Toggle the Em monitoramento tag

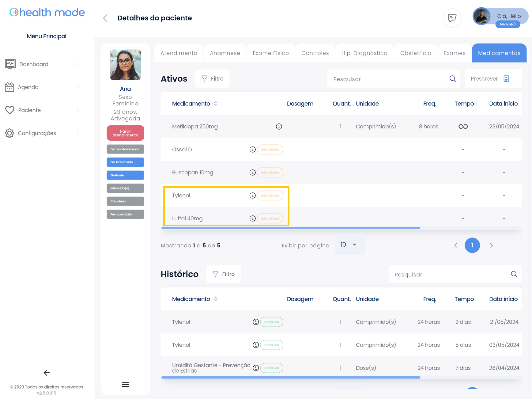coord(126,149)
